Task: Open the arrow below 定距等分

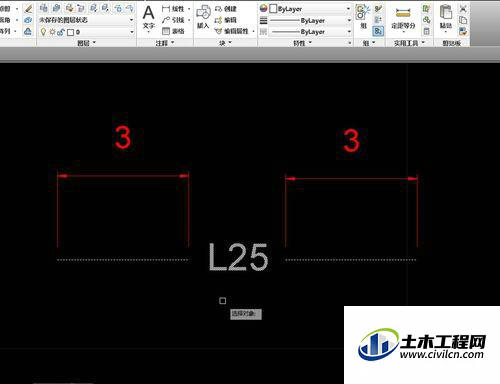Action: click(x=403, y=32)
